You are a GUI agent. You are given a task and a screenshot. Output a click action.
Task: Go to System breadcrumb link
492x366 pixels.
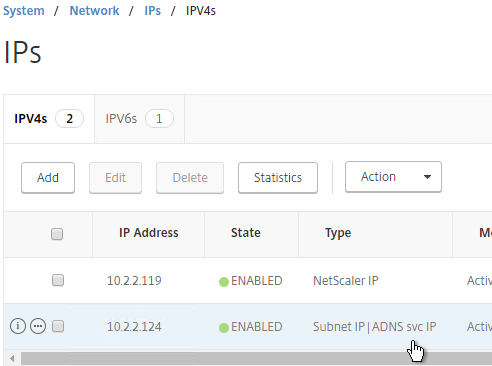point(24,11)
